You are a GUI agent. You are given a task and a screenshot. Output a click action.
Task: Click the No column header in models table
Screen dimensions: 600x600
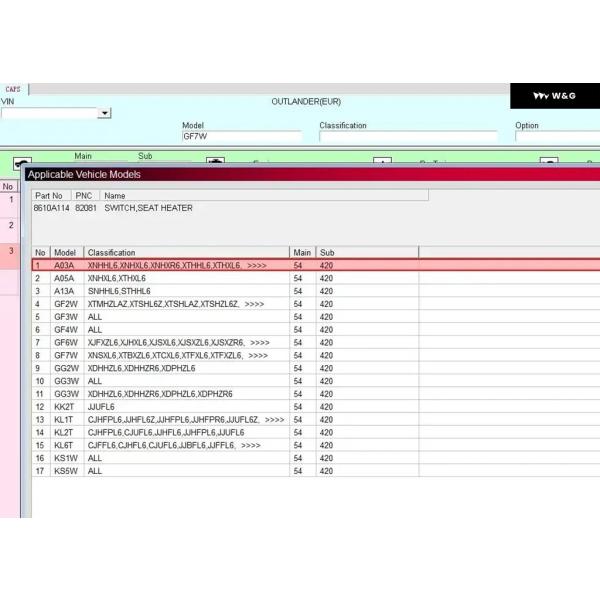click(x=41, y=253)
